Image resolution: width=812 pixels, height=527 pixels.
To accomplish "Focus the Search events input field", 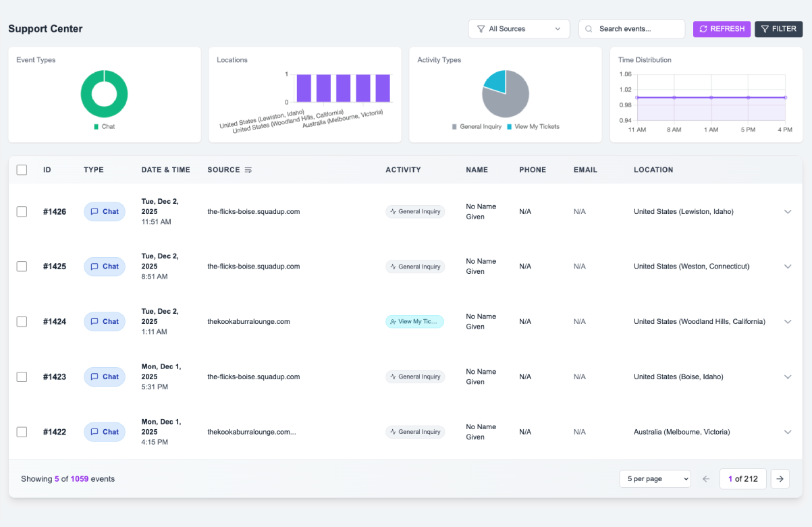I will tap(639, 29).
